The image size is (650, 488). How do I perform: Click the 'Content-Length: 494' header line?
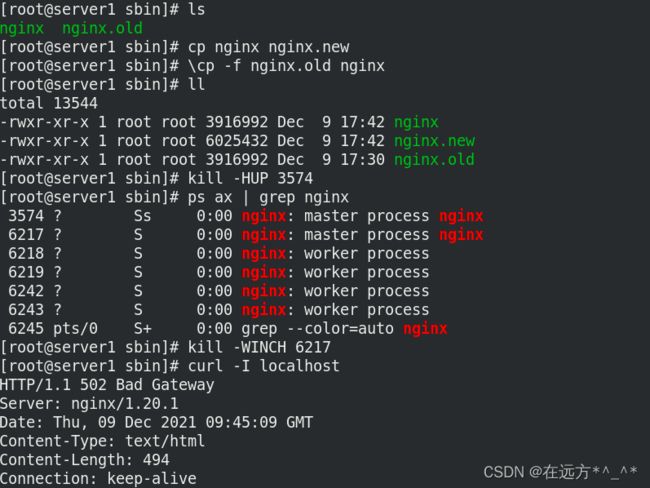click(85, 460)
